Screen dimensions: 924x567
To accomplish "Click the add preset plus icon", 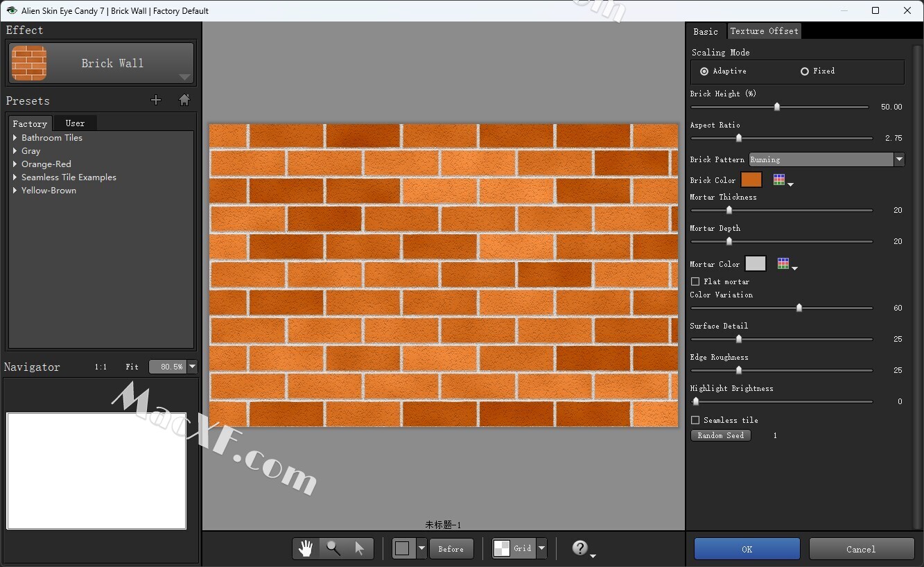I will [x=156, y=101].
